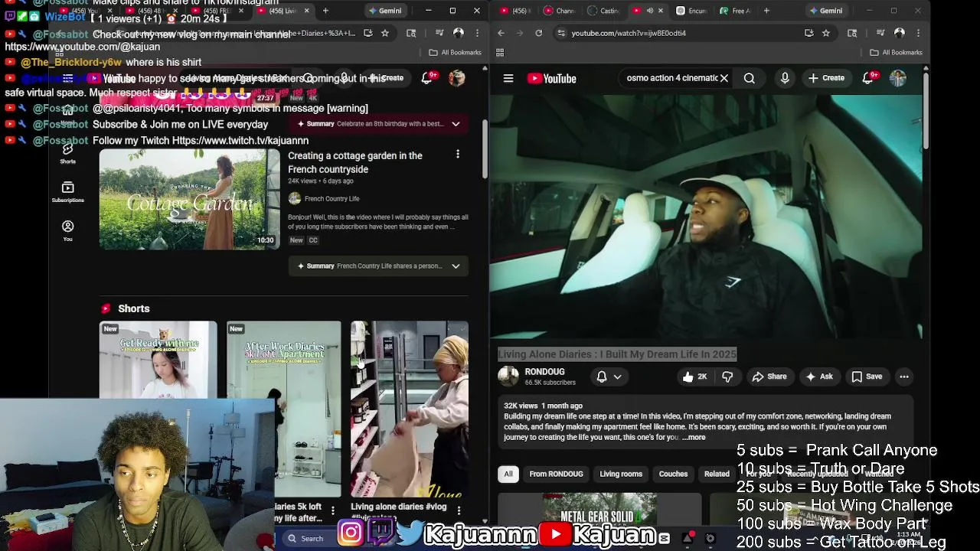Open the account avatar in the left YouTube window
Image resolution: width=980 pixels, height=551 pixels.
pos(456,78)
